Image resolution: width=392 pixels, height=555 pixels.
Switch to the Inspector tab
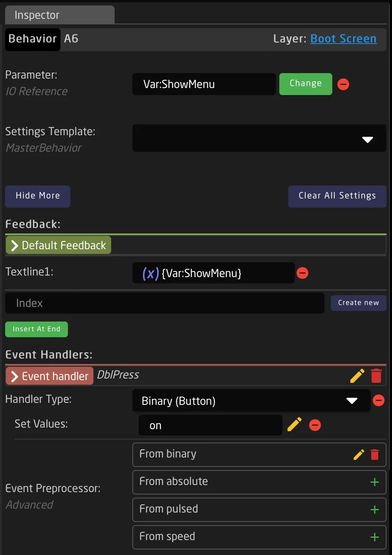tap(60, 15)
